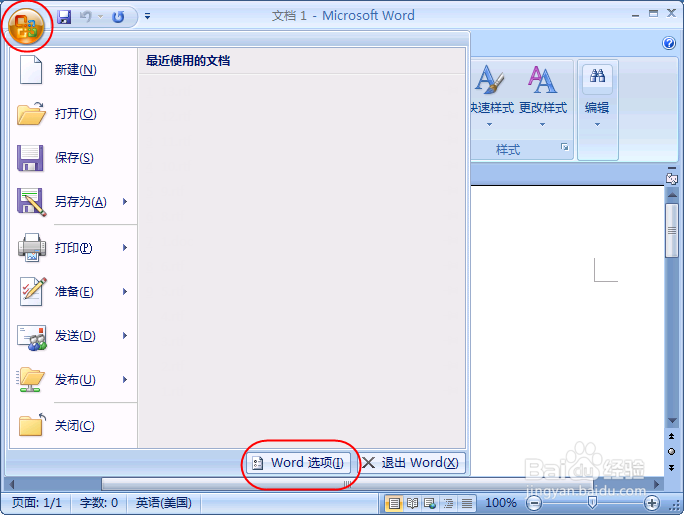This screenshot has height=515, width=684.
Task: Open the Customize Quick Access Toolbar dropdown
Action: click(x=147, y=17)
